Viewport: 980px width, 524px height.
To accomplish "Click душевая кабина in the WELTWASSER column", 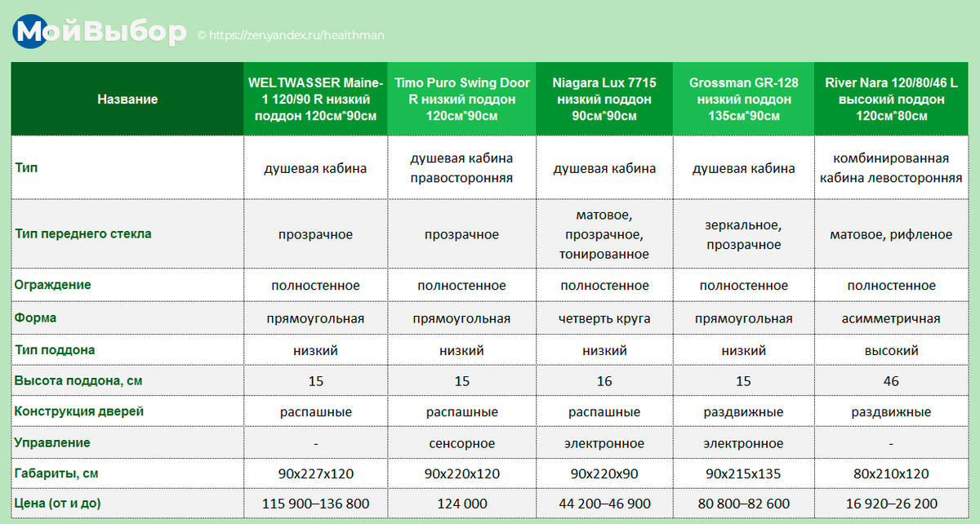I will 315,169.
